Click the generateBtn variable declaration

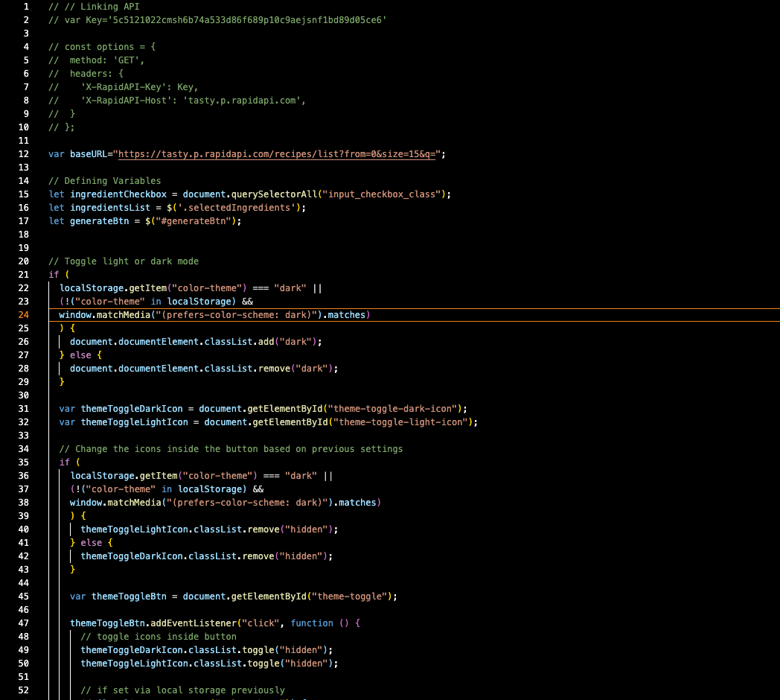tap(95, 220)
